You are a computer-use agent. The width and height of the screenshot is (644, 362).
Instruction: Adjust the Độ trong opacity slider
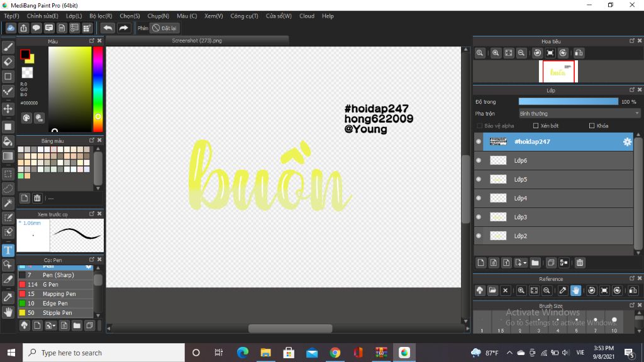[x=568, y=102]
